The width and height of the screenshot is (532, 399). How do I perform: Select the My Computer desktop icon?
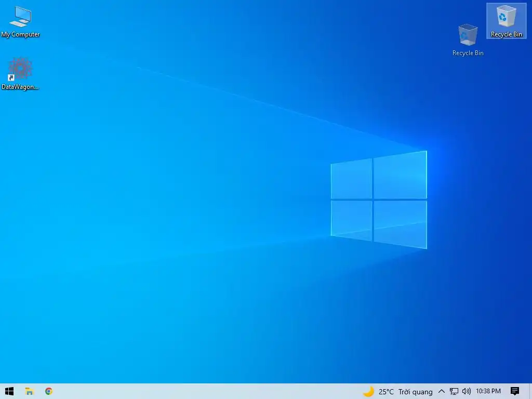(20, 21)
